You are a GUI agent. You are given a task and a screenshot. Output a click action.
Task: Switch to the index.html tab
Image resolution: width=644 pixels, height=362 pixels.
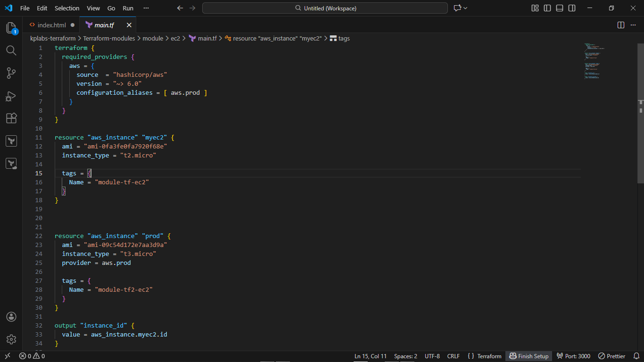click(52, 25)
